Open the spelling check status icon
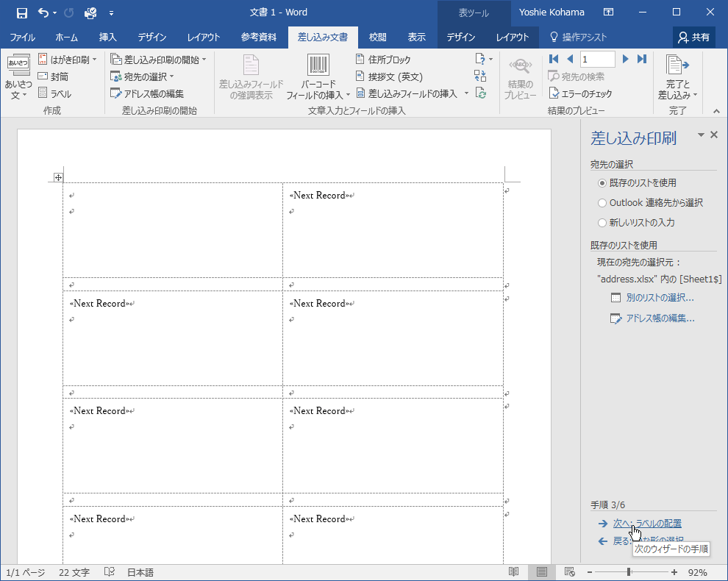The image size is (728, 581). [110, 572]
